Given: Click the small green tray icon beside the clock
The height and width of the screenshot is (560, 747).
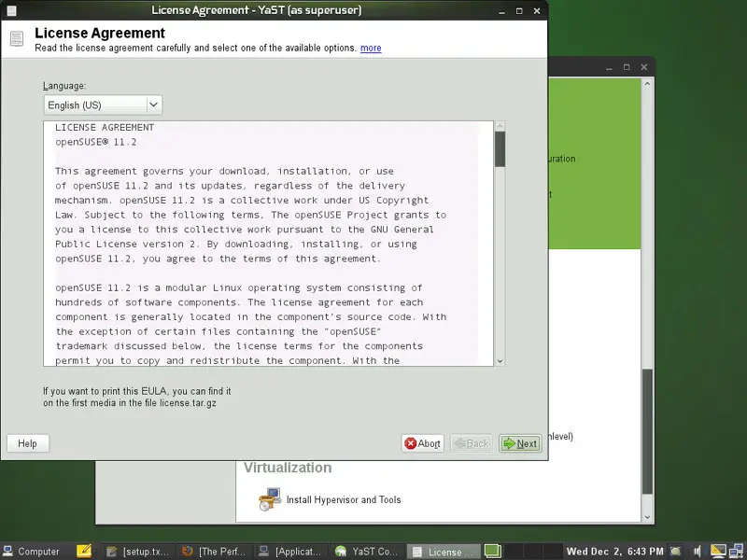Looking at the screenshot, I should click(676, 552).
